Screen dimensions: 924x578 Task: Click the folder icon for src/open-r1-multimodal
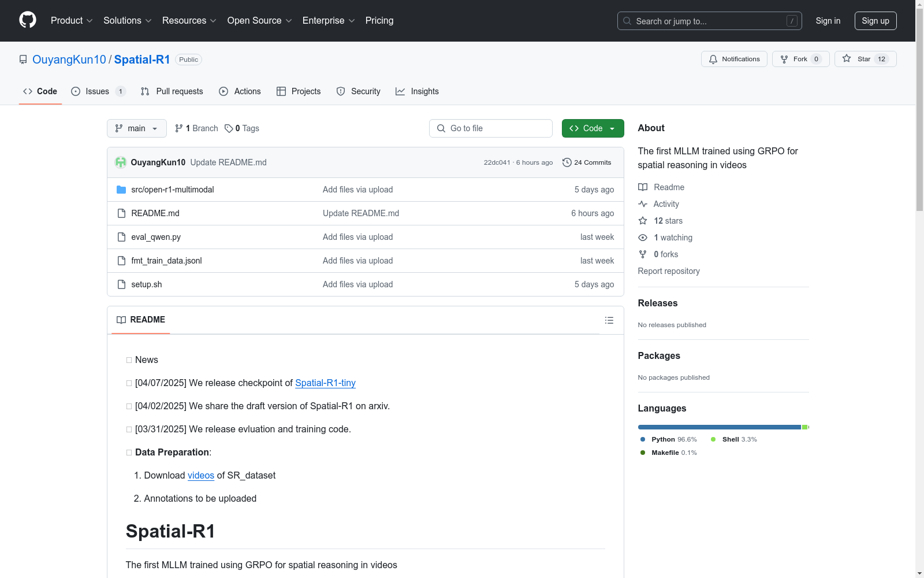[x=121, y=190]
